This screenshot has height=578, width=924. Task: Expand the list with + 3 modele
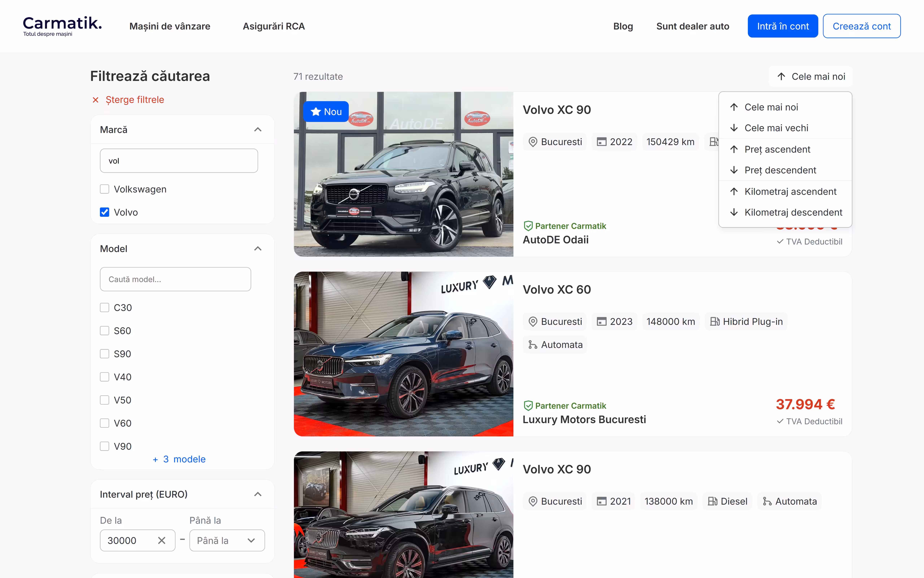click(x=179, y=459)
